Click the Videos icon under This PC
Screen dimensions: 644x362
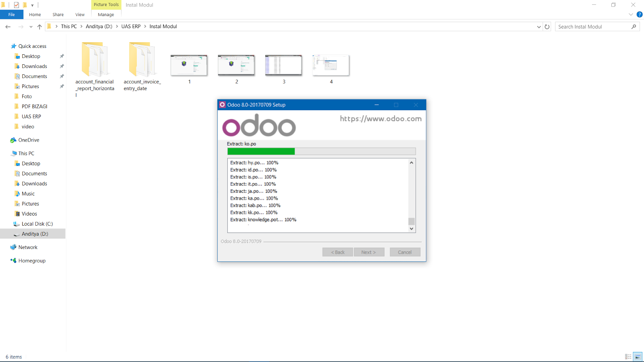pos(17,214)
